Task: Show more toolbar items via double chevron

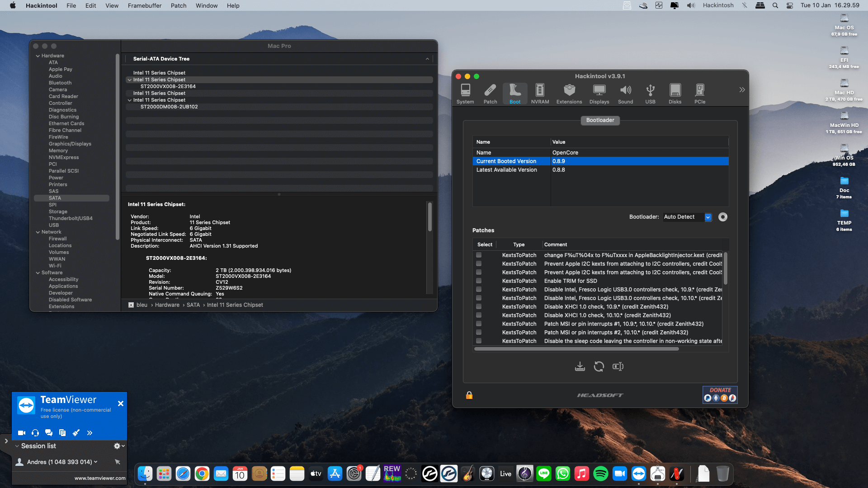Action: pos(742,90)
